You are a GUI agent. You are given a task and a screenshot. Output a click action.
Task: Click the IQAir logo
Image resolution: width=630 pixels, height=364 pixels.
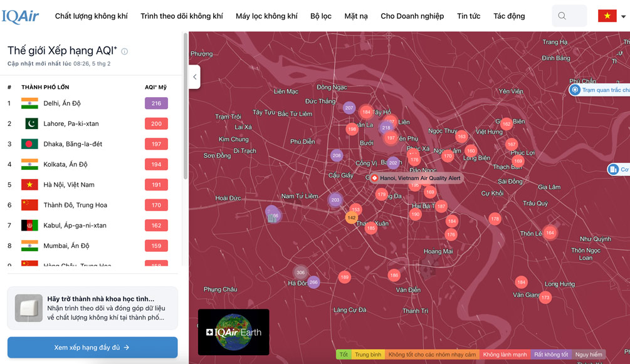pyautogui.click(x=21, y=16)
